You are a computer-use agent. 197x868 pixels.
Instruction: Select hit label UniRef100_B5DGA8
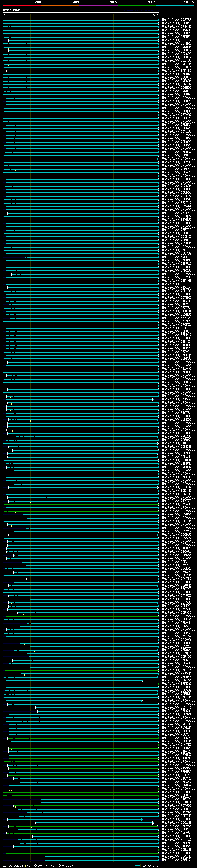(x=177, y=94)
